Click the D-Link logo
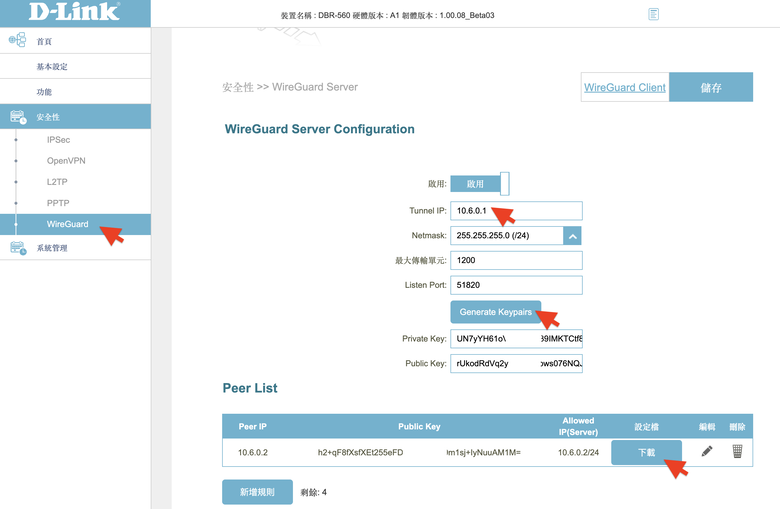The image size is (780, 509). pyautogui.click(x=74, y=11)
